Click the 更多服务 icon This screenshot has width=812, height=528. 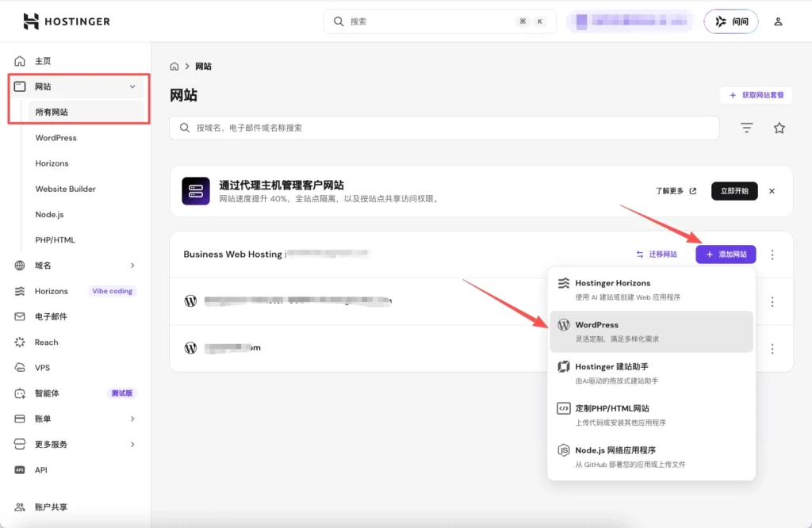pyautogui.click(x=20, y=444)
